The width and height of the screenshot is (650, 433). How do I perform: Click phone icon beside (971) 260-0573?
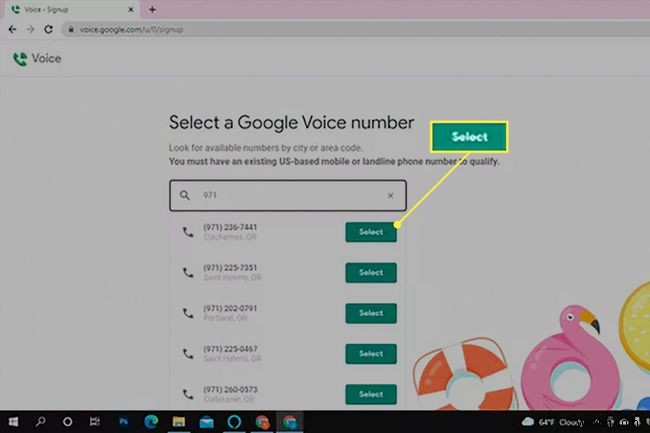(188, 395)
